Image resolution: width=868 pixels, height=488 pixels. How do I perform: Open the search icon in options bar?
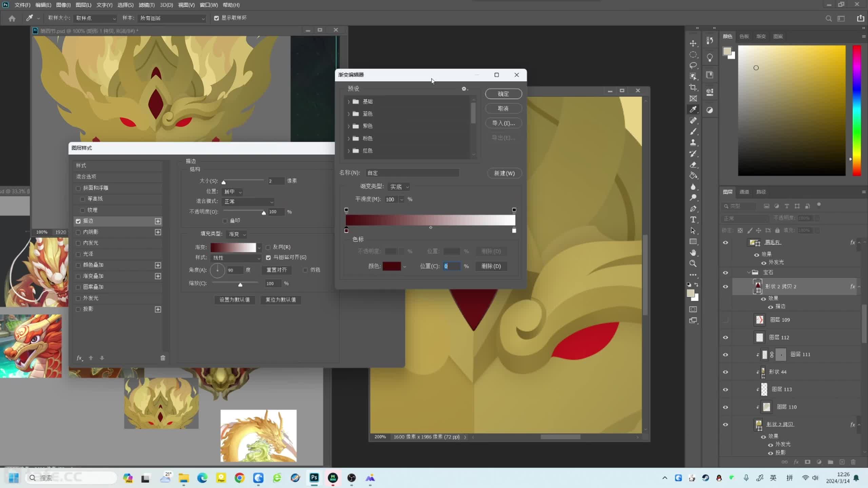(828, 18)
